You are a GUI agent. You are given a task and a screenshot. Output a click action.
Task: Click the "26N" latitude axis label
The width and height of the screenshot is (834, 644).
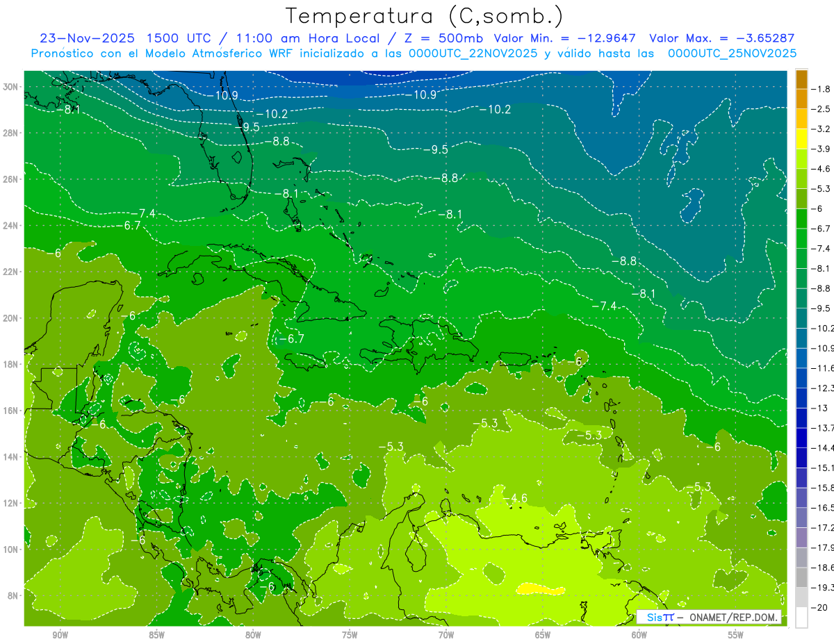[x=11, y=179]
